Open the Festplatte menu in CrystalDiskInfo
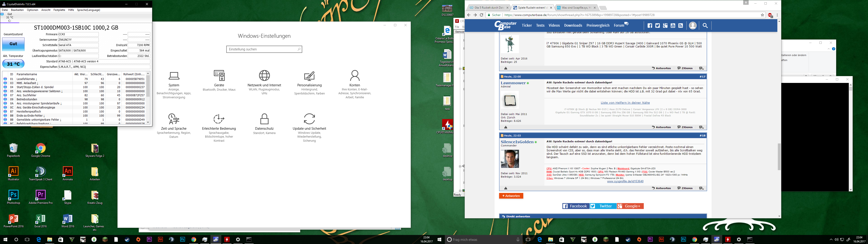Screen dimensions: 868x244 (59, 10)
